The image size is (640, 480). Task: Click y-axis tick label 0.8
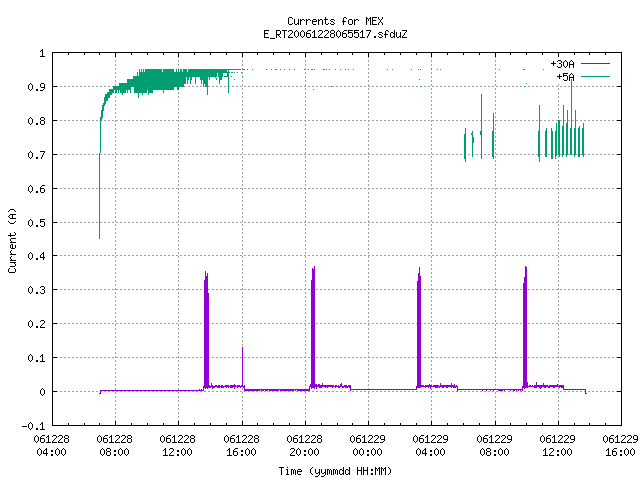36,121
